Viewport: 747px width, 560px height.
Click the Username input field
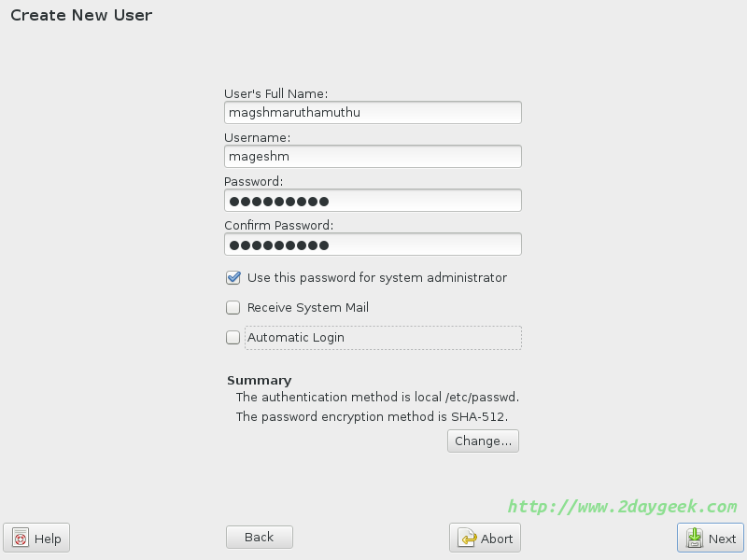(x=373, y=157)
